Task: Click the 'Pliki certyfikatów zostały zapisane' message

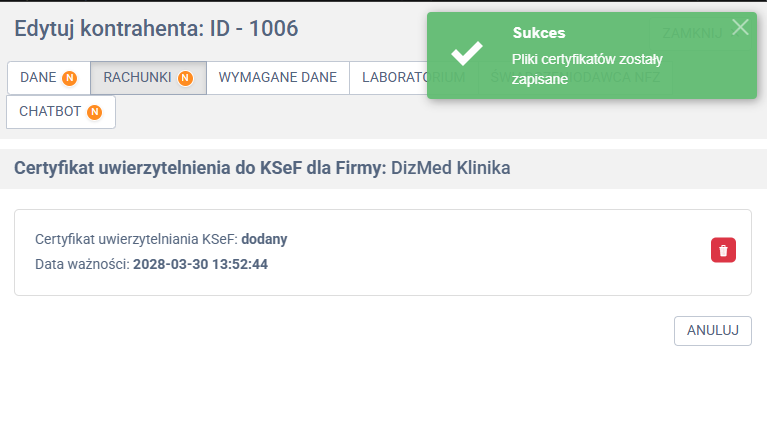Action: pyautogui.click(x=587, y=68)
